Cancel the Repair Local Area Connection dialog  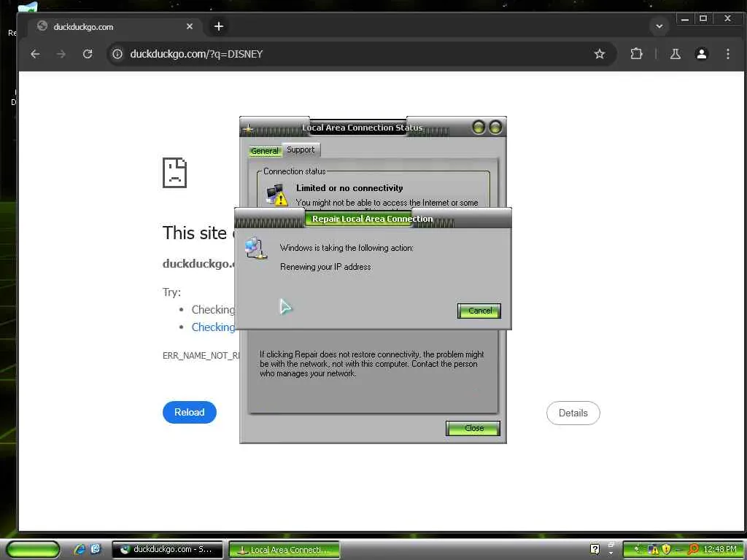pyautogui.click(x=479, y=311)
